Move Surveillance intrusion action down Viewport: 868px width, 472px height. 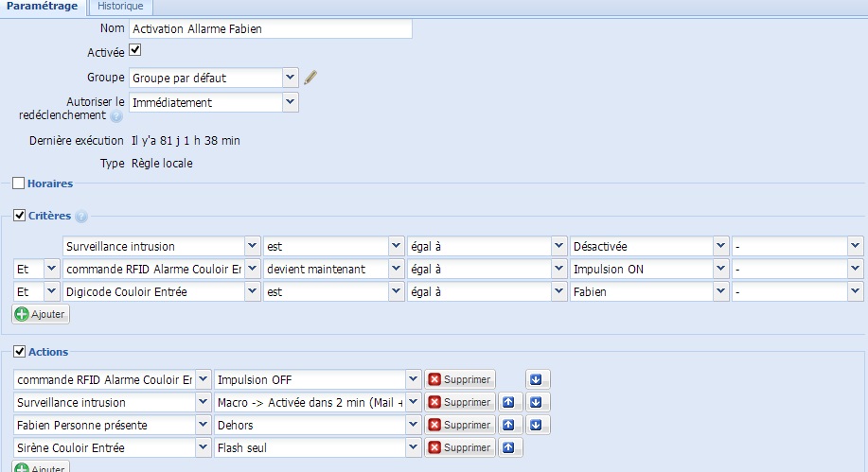pos(538,402)
